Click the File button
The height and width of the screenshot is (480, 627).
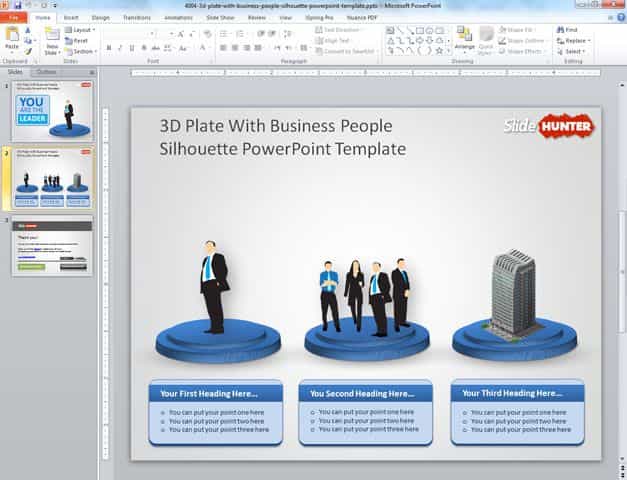click(x=15, y=17)
